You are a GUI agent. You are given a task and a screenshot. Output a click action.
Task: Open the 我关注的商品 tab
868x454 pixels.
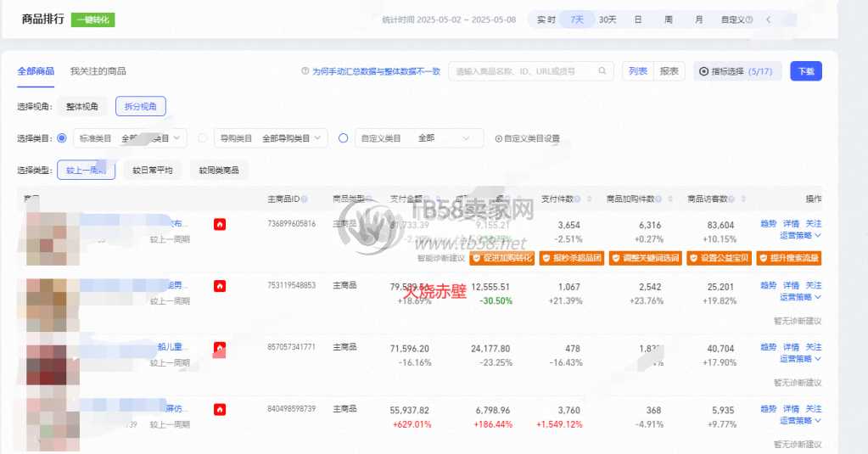pyautogui.click(x=98, y=71)
